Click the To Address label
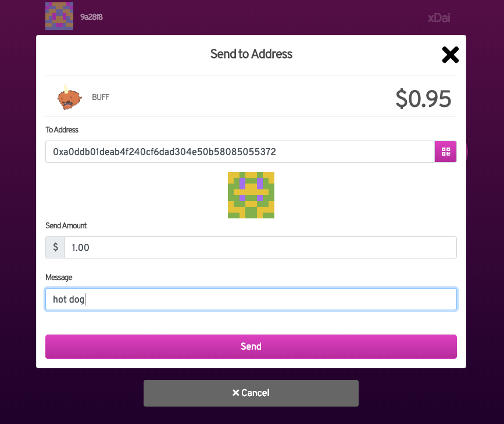 tap(62, 130)
